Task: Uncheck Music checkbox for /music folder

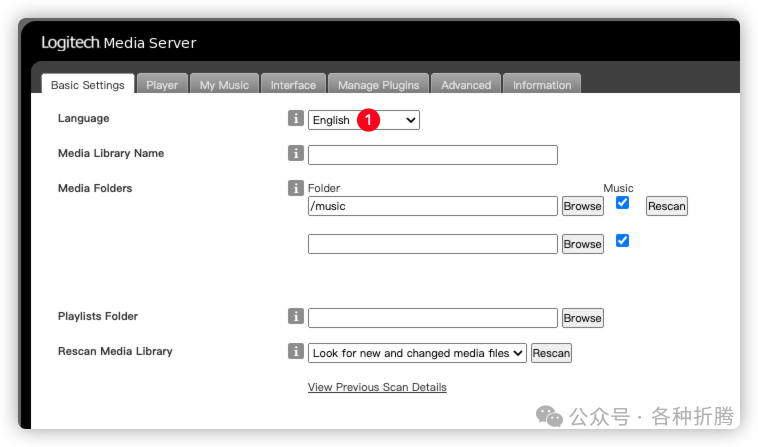Action: tap(622, 203)
